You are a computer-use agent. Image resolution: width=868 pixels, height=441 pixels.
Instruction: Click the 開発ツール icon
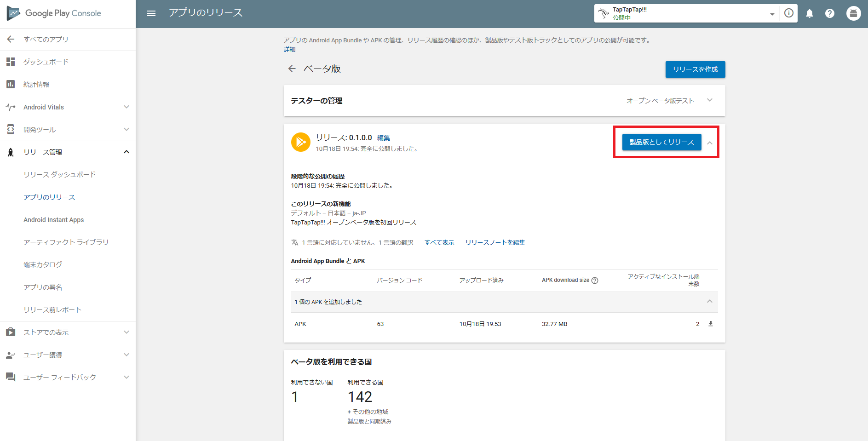point(11,130)
